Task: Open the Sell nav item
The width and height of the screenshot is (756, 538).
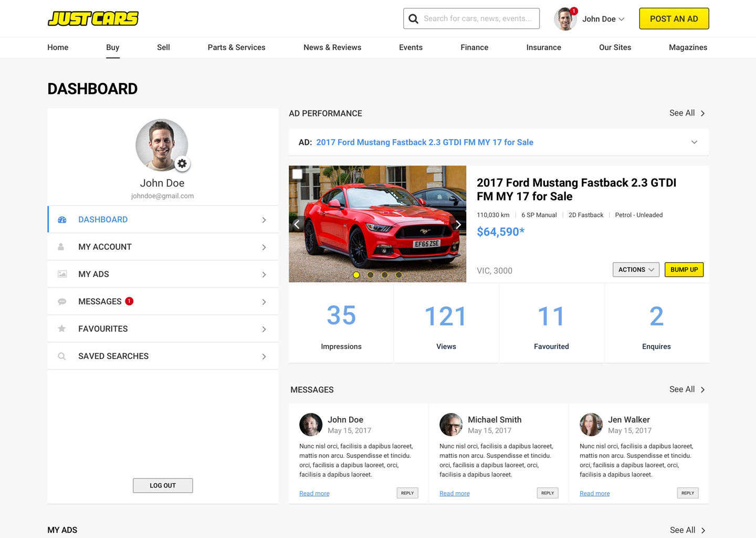Action: 163,47
